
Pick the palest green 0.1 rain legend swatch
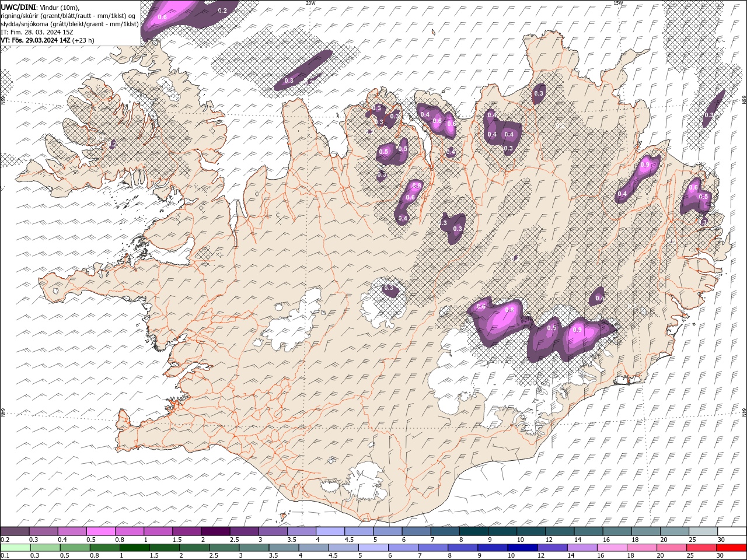15,548
